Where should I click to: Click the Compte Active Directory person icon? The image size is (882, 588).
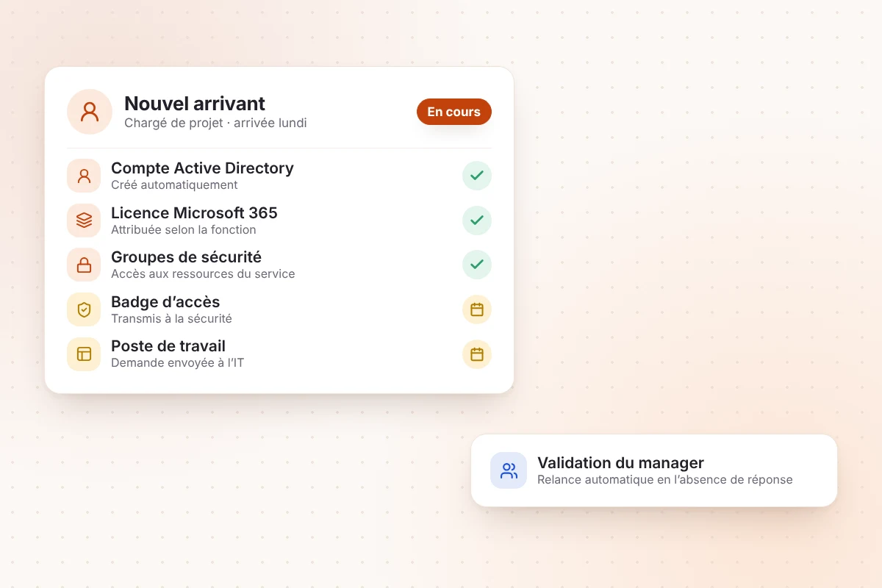point(84,176)
